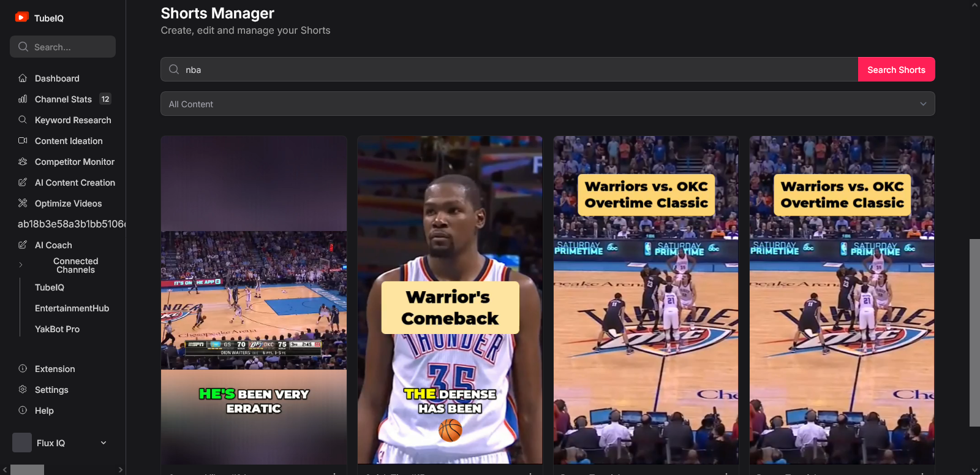The width and height of the screenshot is (980, 475).
Task: Click the vertical page scrollbar thumb
Action: (x=974, y=332)
